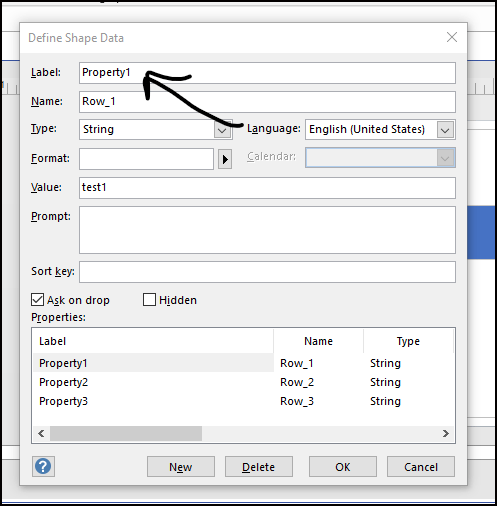Click the Row_3 name cell
This screenshot has height=506, width=497.
[x=297, y=401]
